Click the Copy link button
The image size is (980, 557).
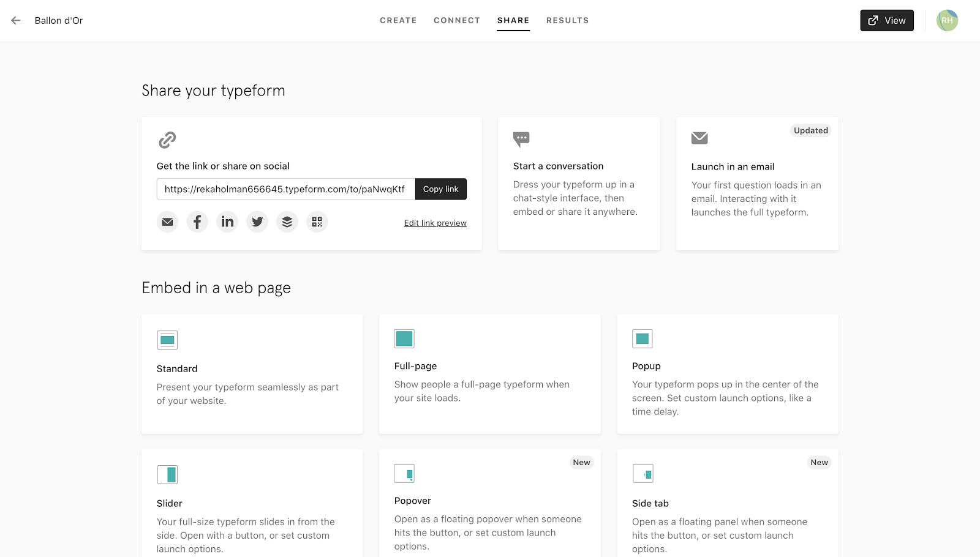coord(441,189)
